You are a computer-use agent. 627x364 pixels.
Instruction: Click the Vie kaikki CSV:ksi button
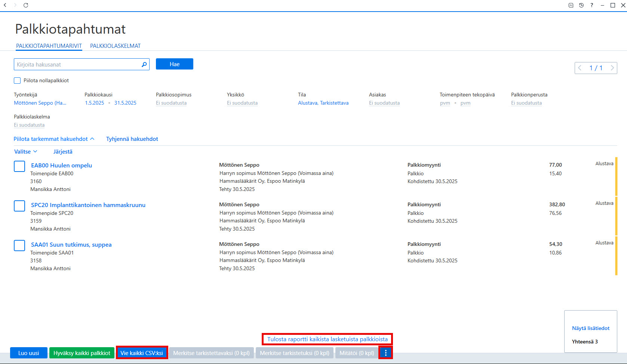(142, 353)
